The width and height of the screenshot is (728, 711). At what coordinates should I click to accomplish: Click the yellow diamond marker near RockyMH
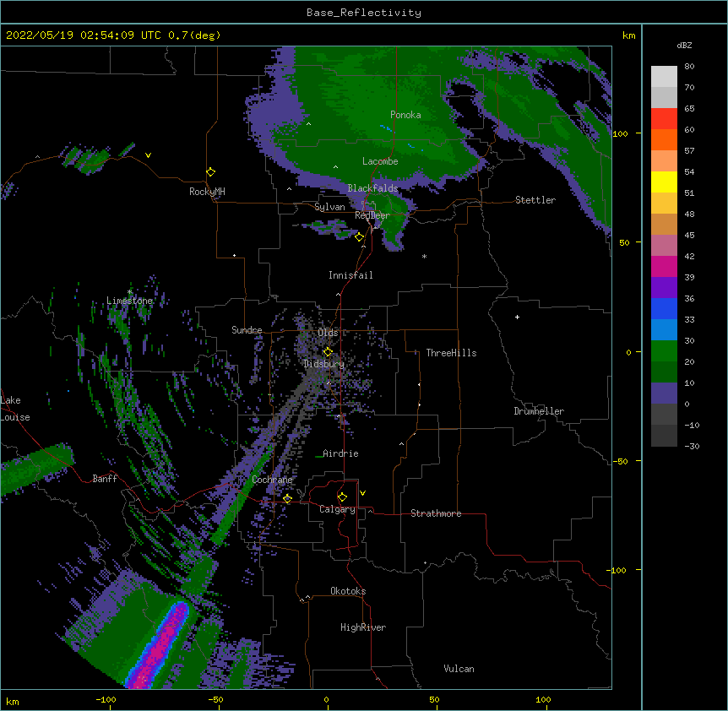pos(211,171)
